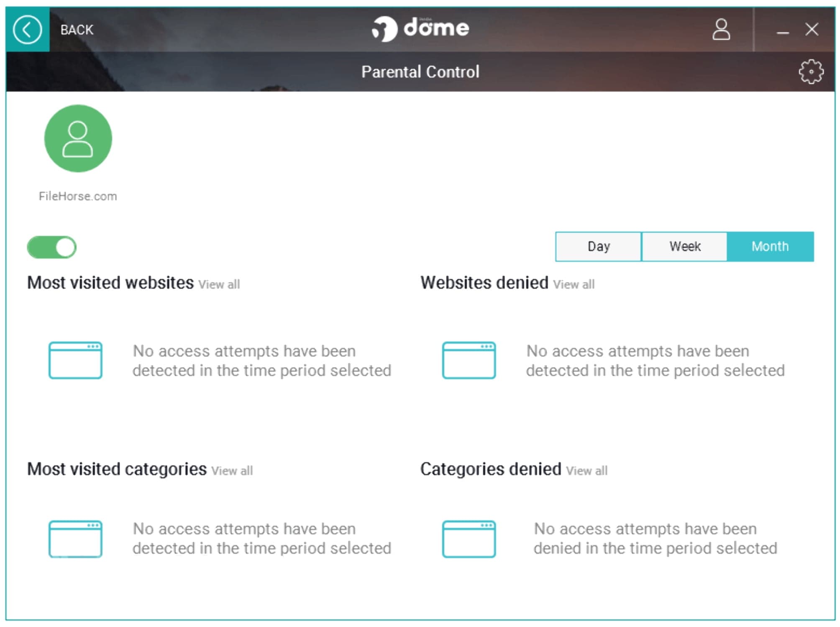
Task: Toggle the parental control switch off
Action: pos(52,247)
